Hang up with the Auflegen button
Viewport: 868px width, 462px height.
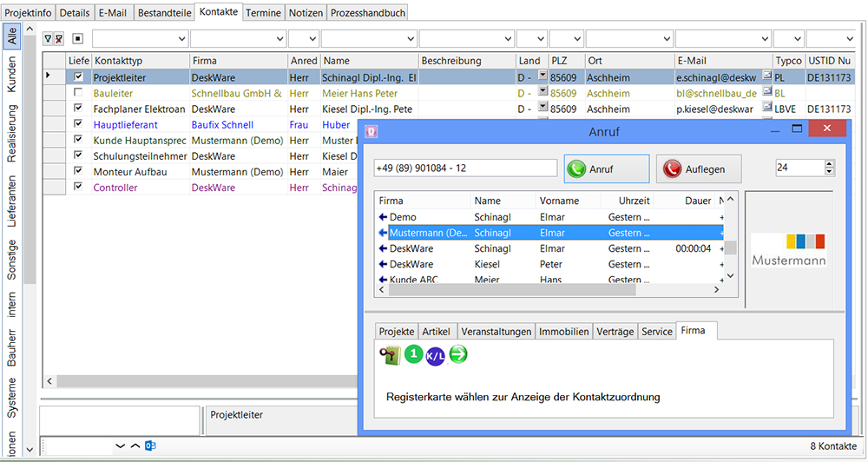pos(699,169)
